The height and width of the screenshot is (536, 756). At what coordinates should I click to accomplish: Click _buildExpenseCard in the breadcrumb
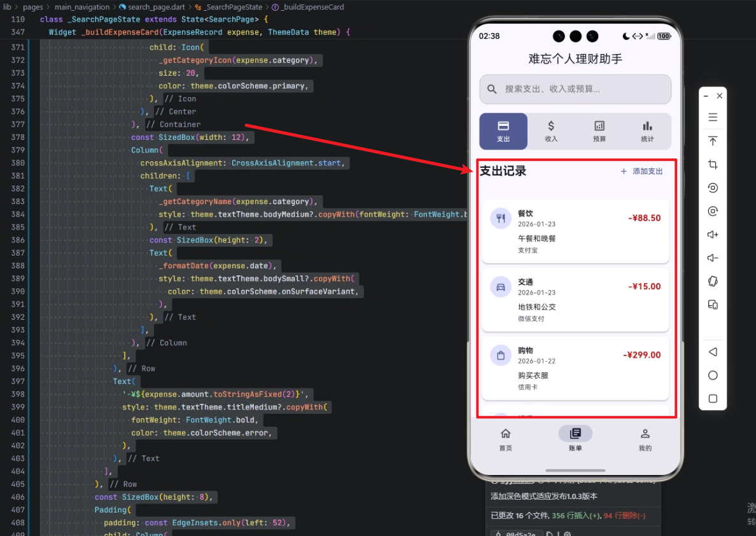(x=312, y=7)
